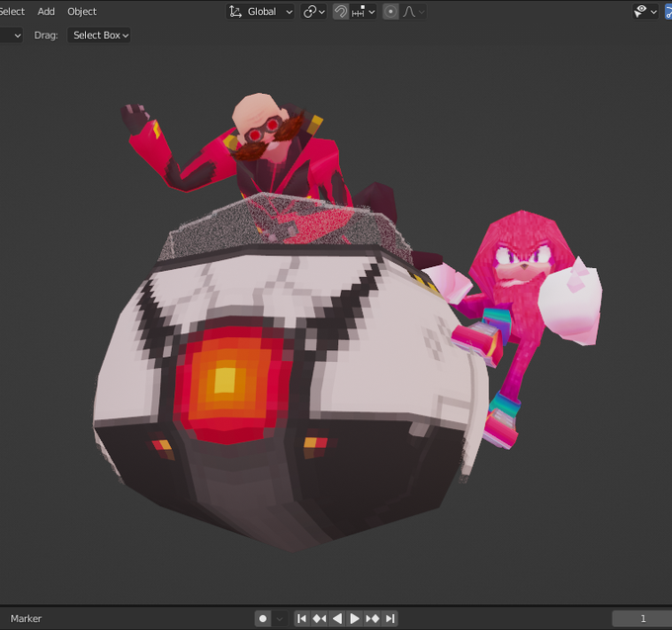Open the pivot point dropdown
This screenshot has height=630, width=672.
tap(314, 12)
